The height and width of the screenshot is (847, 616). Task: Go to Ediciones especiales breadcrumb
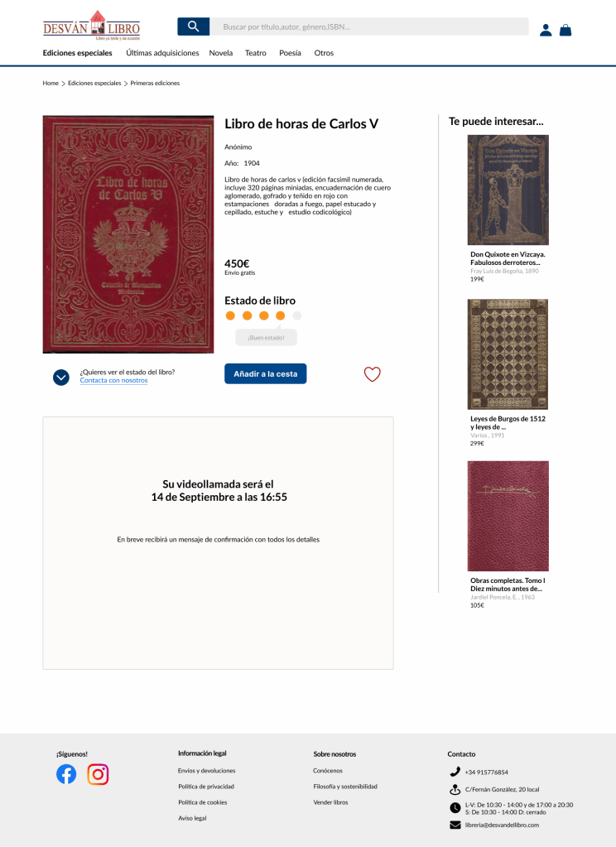94,83
